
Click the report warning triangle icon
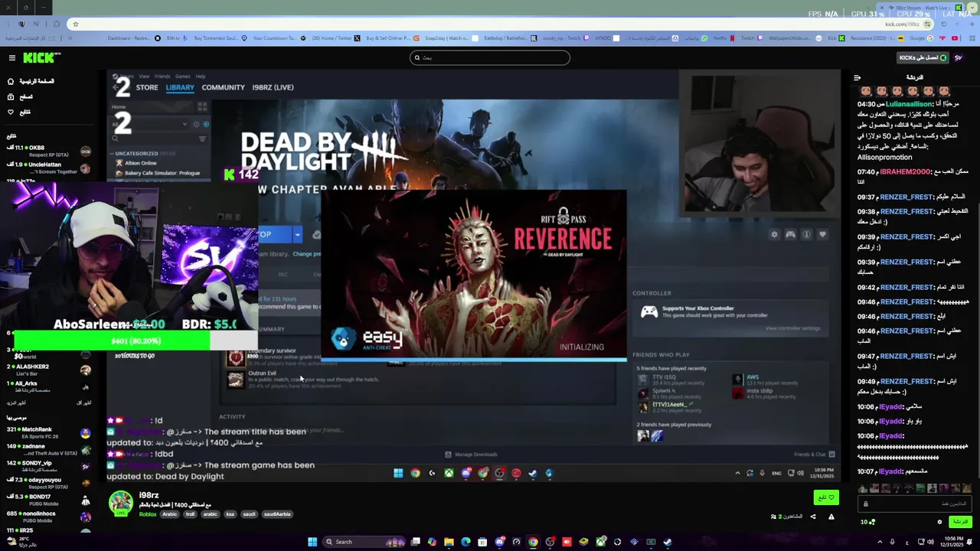click(831, 517)
